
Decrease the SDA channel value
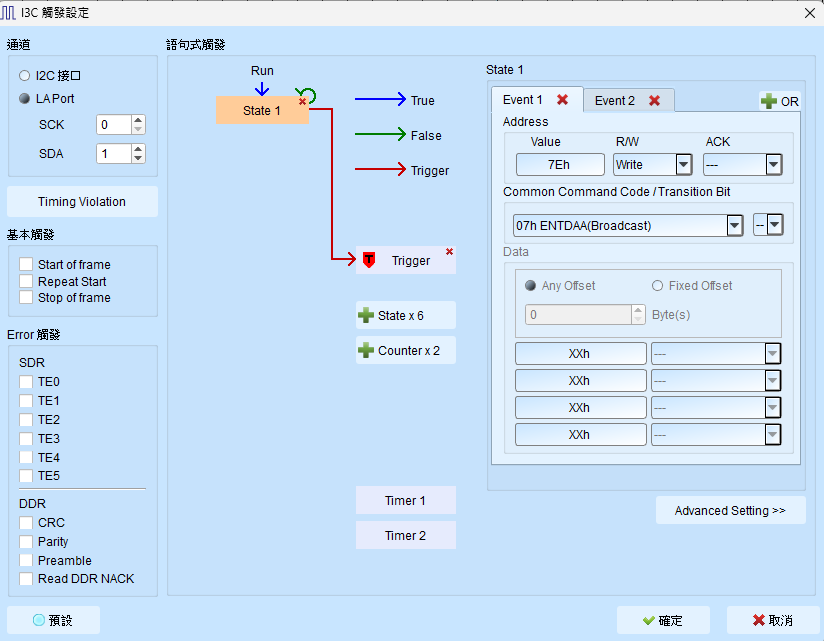point(138,158)
